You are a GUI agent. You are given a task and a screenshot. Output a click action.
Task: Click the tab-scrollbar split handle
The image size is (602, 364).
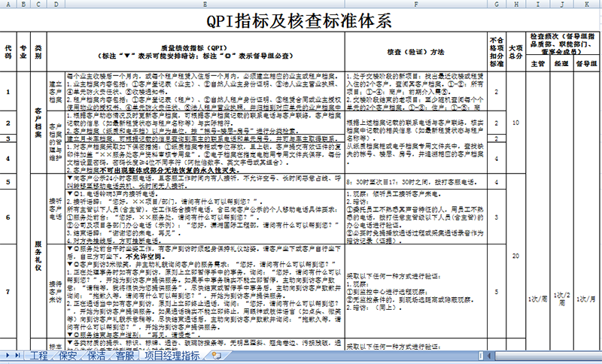[x=482, y=356]
